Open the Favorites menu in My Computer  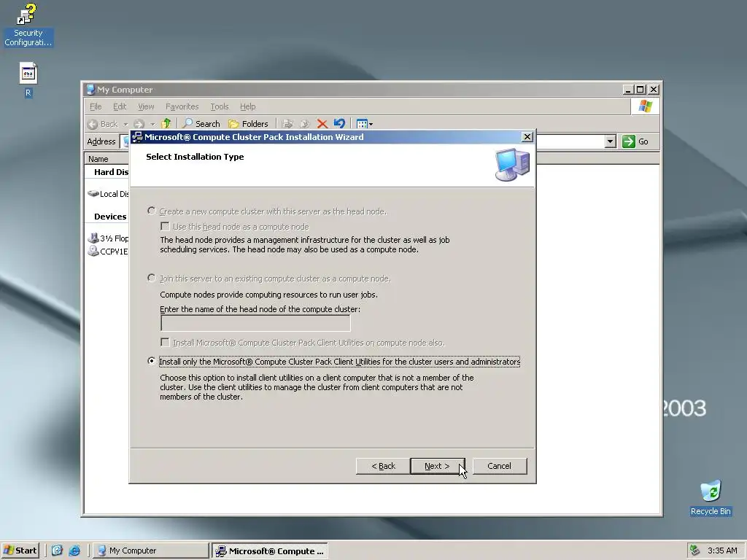pyautogui.click(x=182, y=106)
